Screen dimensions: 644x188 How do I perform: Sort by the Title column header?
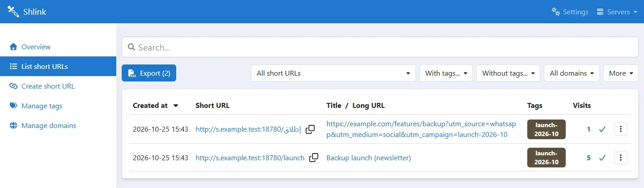click(x=334, y=106)
